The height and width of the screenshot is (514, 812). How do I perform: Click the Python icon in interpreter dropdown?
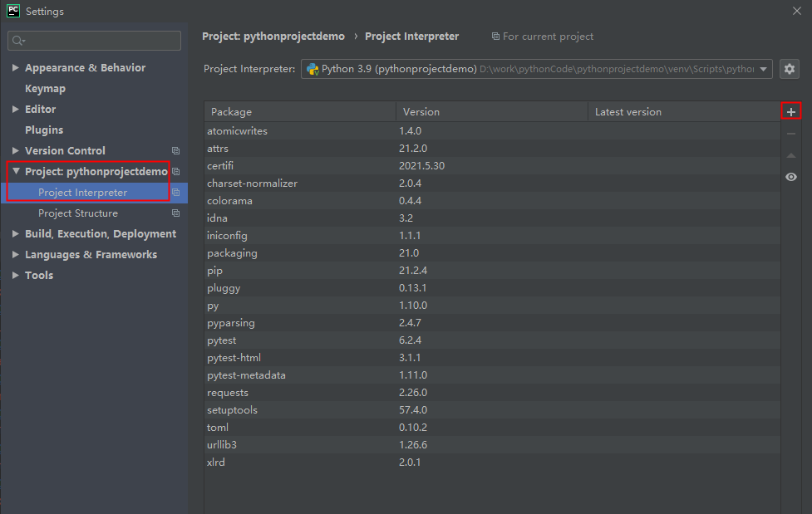coord(312,69)
